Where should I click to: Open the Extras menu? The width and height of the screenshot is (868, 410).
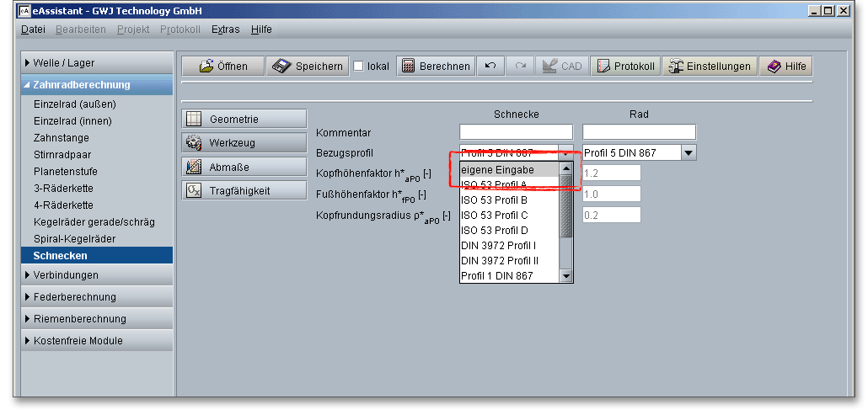225,29
